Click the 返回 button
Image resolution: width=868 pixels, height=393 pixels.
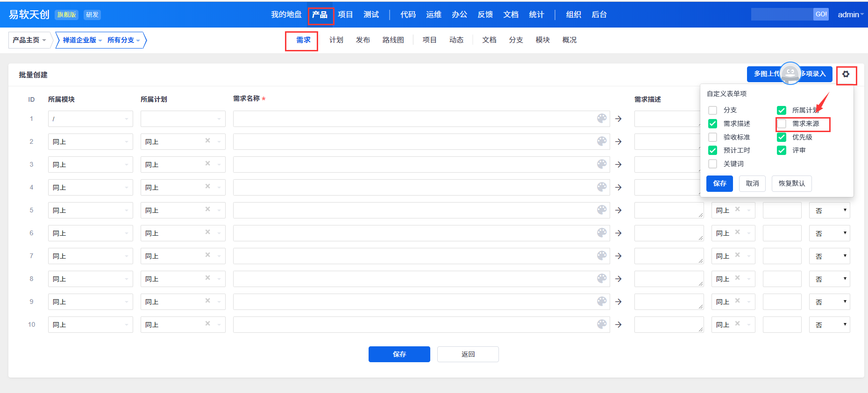point(468,354)
